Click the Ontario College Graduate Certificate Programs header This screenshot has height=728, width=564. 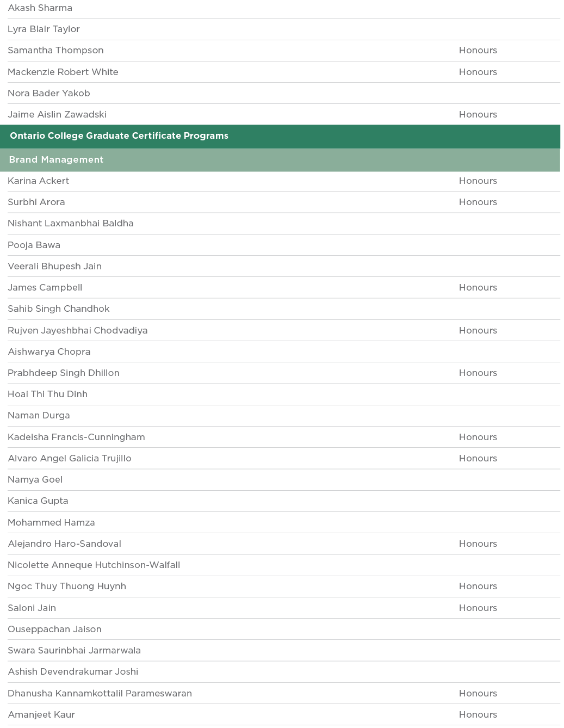[x=119, y=136]
